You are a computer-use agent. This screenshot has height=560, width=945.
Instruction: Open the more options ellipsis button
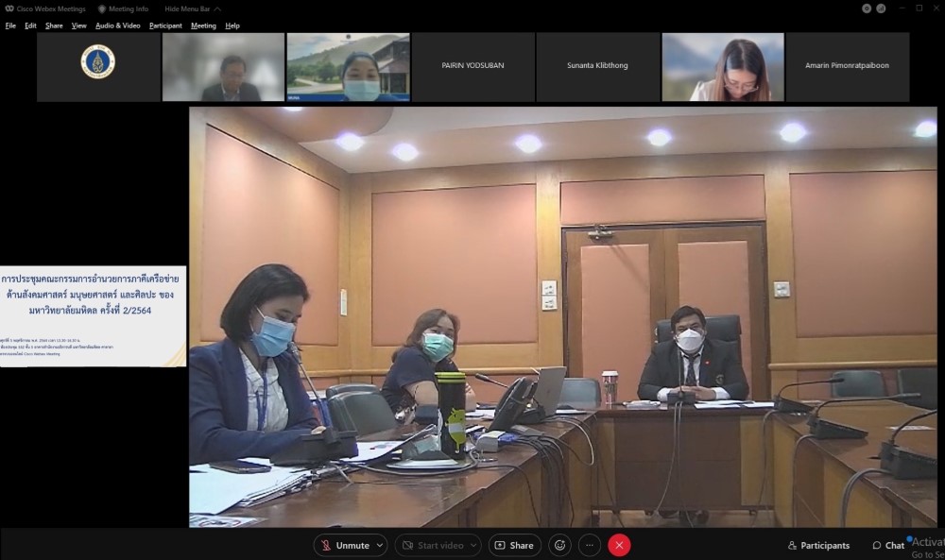click(x=590, y=545)
